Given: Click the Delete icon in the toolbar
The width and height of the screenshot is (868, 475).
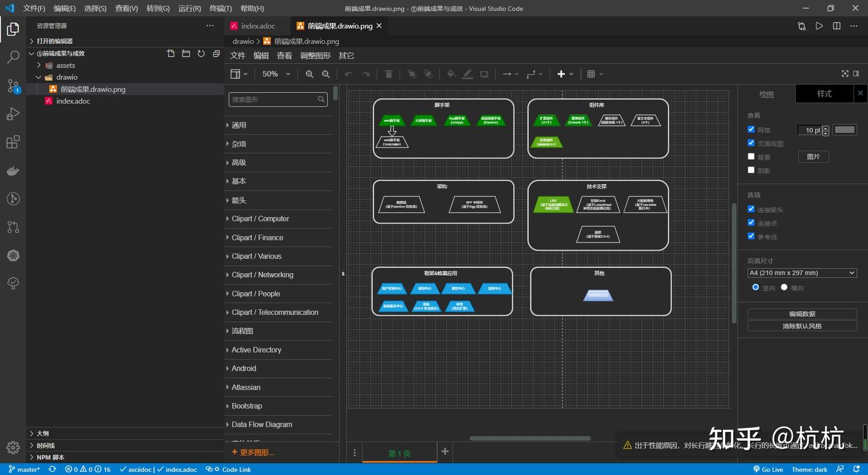Looking at the screenshot, I should pyautogui.click(x=388, y=74).
